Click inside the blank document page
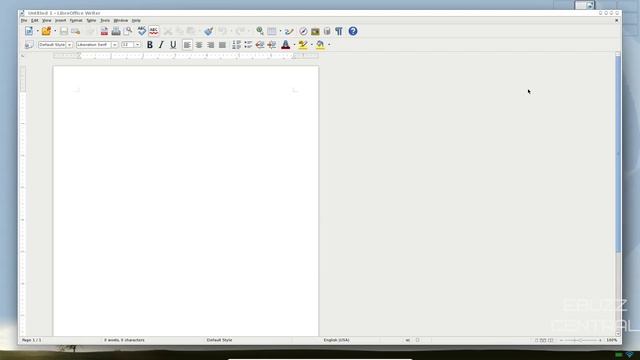 [186, 200]
